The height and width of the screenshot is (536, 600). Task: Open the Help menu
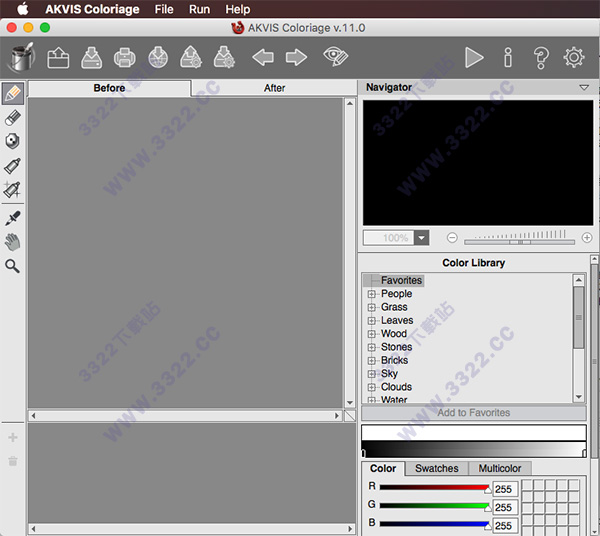(238, 9)
